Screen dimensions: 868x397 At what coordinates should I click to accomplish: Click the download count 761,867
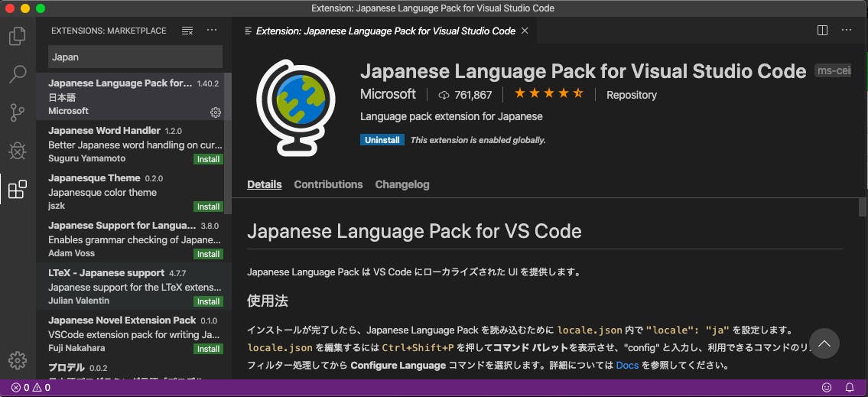(465, 95)
